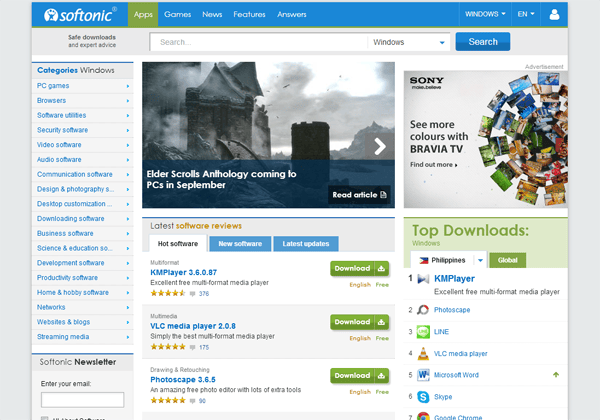Open the Photoscape icon in Top Downloads
The height and width of the screenshot is (420, 600).
pyautogui.click(x=423, y=310)
